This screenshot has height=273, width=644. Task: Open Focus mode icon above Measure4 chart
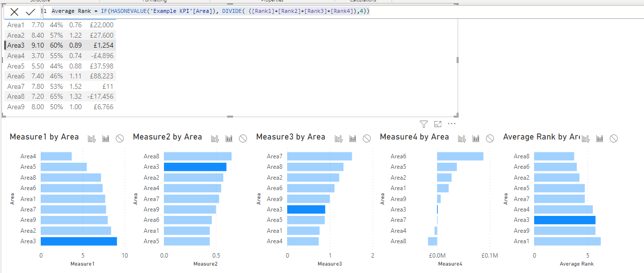point(438,124)
